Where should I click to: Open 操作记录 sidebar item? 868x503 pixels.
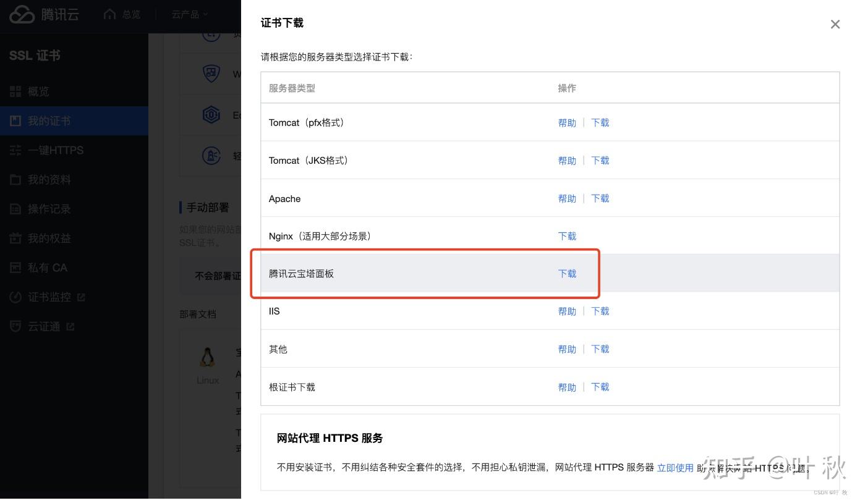click(x=49, y=209)
